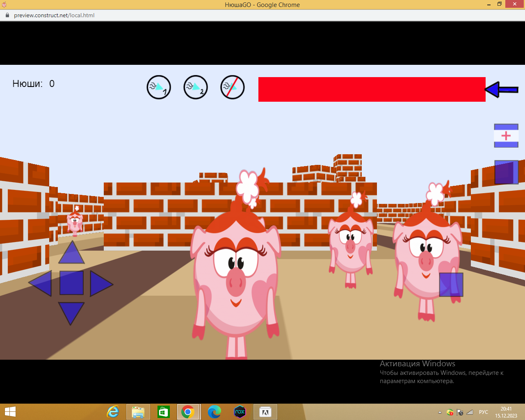Viewport: 525px width, 420px height.
Task: Tap the purple square over the right pig
Action: pyautogui.click(x=451, y=285)
